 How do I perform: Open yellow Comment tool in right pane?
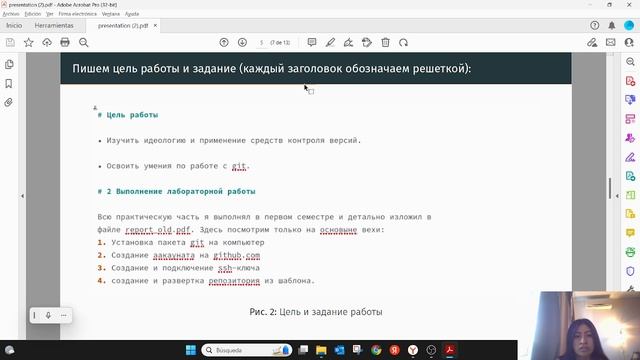pyautogui.click(x=630, y=233)
